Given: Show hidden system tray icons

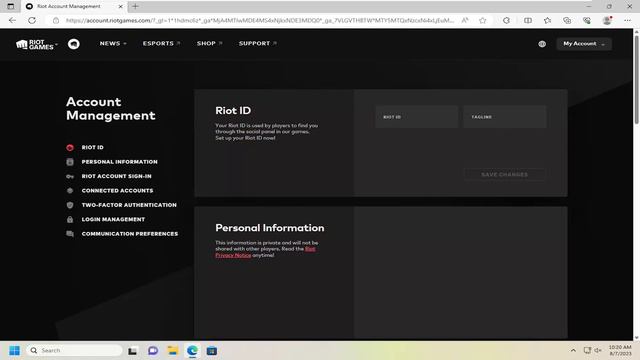Looking at the screenshot, I should click(573, 351).
